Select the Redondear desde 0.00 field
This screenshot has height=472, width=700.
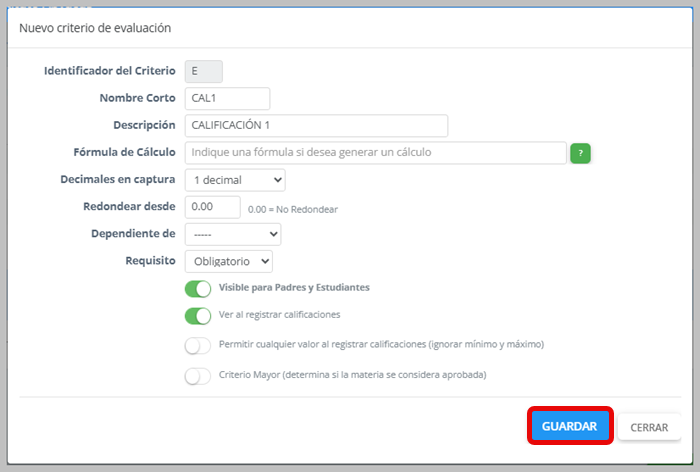click(212, 207)
